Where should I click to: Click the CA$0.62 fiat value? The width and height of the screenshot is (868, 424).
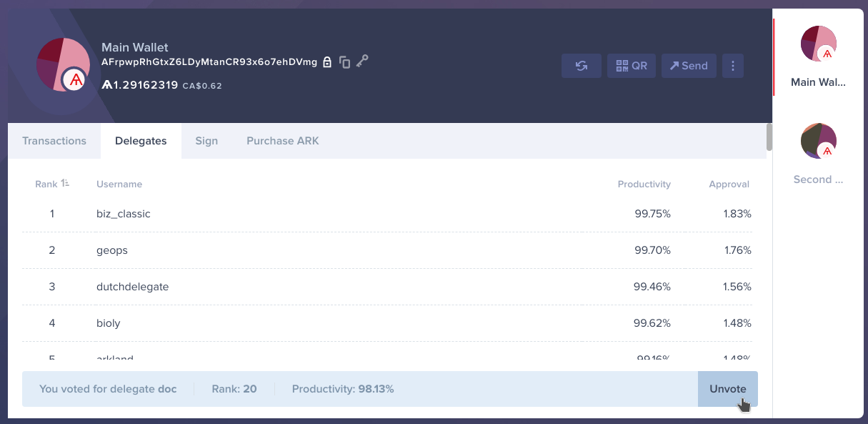[x=202, y=86]
